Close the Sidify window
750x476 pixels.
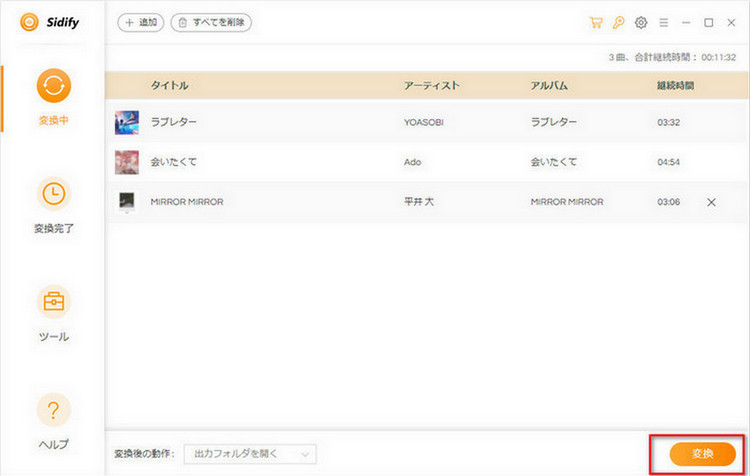click(731, 22)
